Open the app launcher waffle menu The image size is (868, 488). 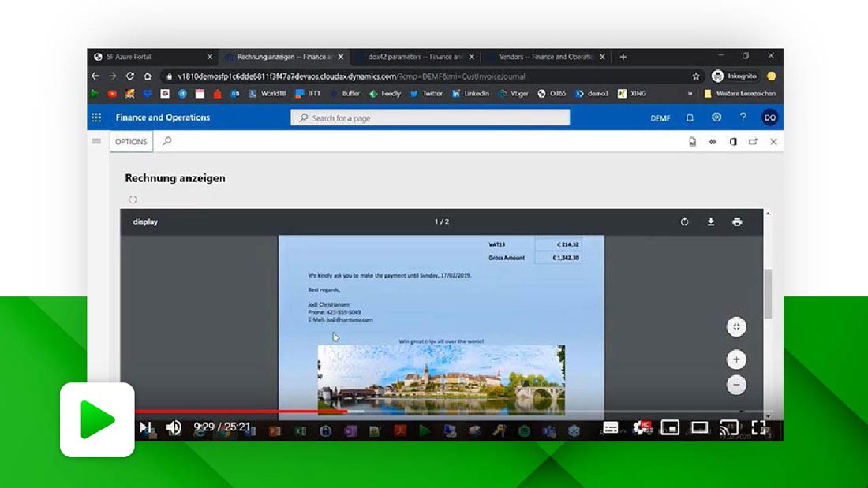[96, 117]
